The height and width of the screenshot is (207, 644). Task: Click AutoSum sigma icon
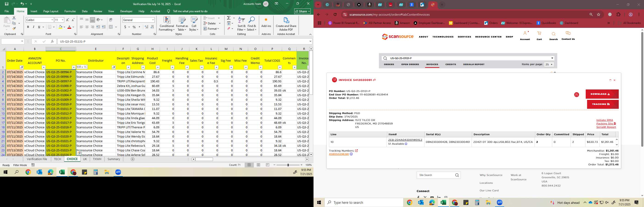(x=229, y=18)
